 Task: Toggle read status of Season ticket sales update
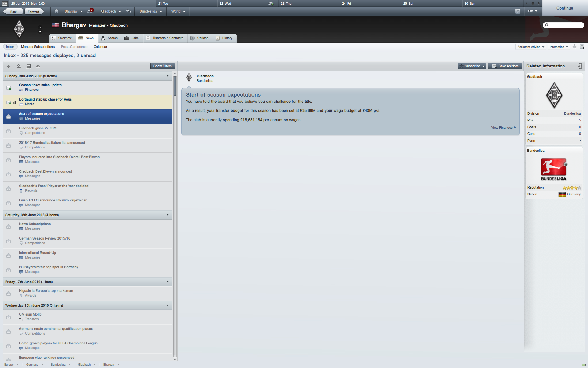pos(9,88)
